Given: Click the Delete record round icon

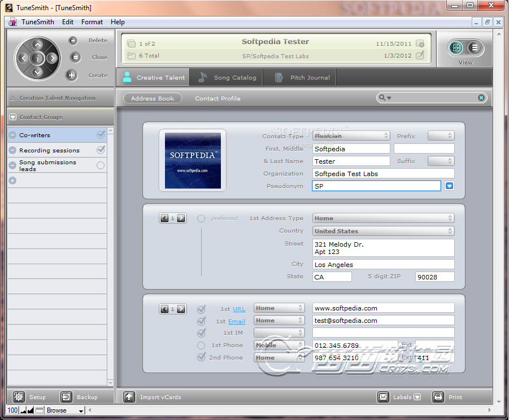Looking at the screenshot, I should 73,41.
